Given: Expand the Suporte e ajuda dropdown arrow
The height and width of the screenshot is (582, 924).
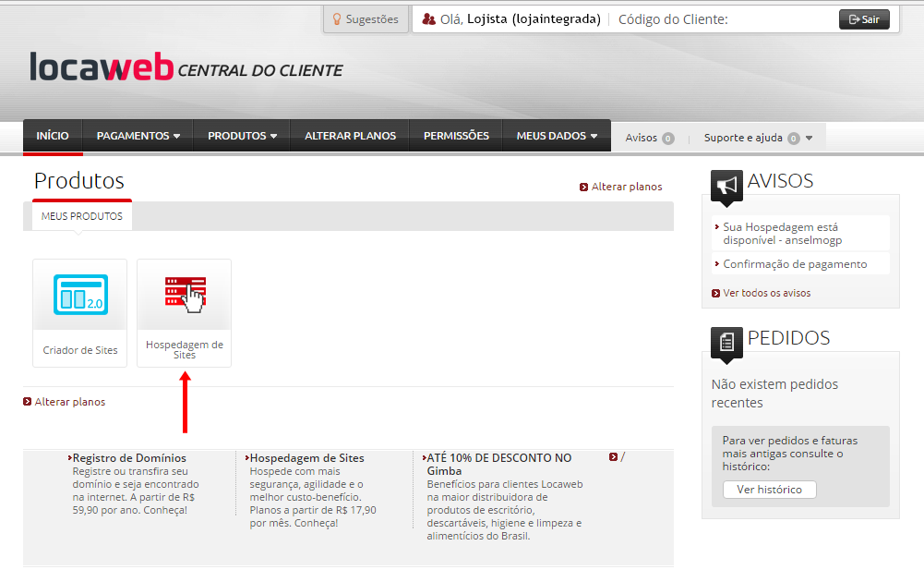Looking at the screenshot, I should point(810,138).
